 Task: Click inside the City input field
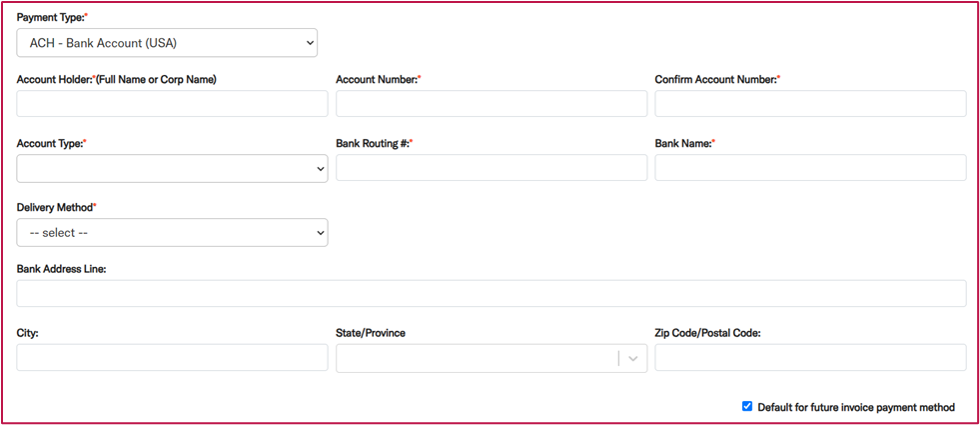pyautogui.click(x=172, y=357)
